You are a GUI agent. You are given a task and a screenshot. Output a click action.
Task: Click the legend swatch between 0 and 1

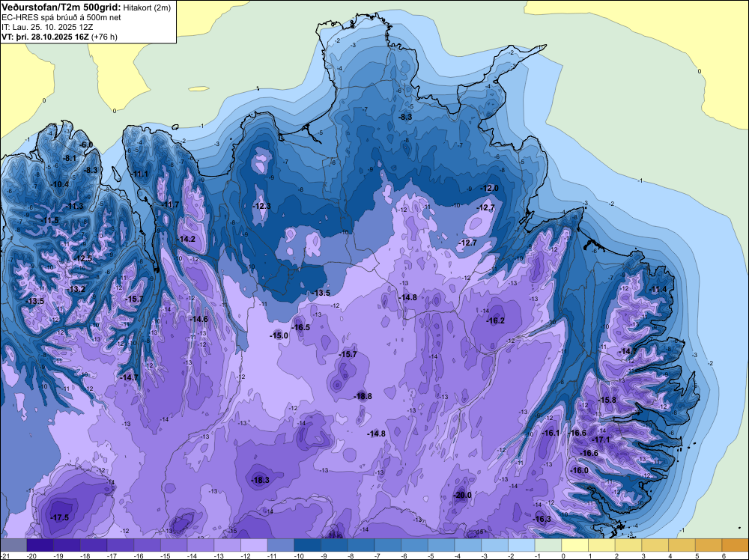575,545
